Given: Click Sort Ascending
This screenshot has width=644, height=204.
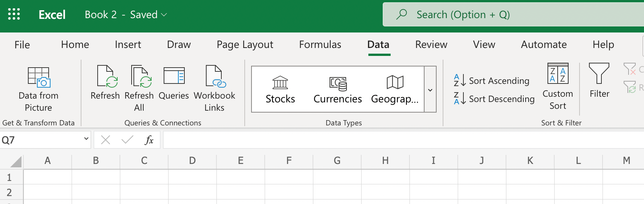Looking at the screenshot, I should pyautogui.click(x=492, y=80).
